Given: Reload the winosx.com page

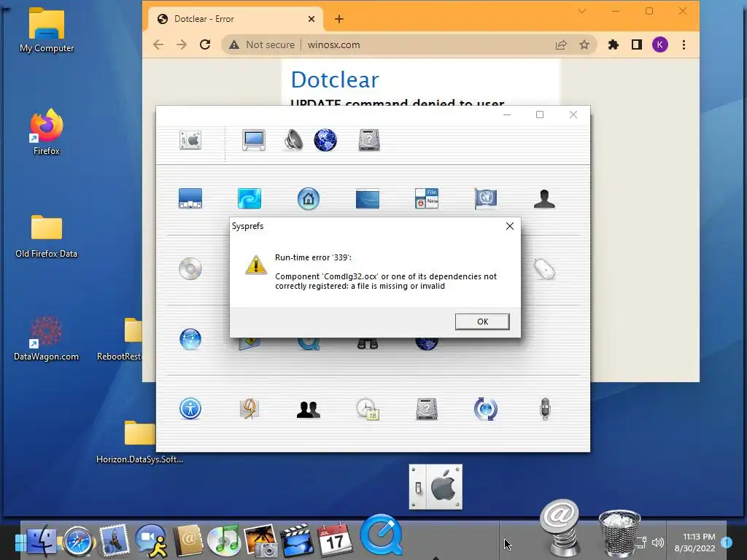Looking at the screenshot, I should 205,44.
